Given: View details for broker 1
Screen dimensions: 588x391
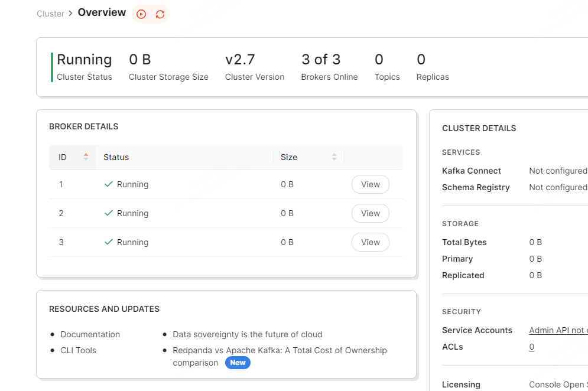Looking at the screenshot, I should [x=370, y=184].
